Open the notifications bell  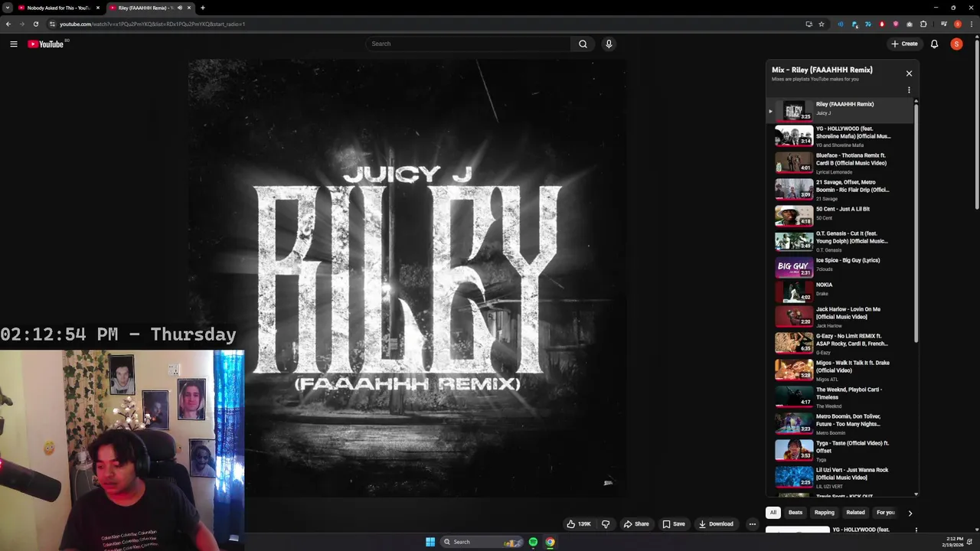click(934, 44)
